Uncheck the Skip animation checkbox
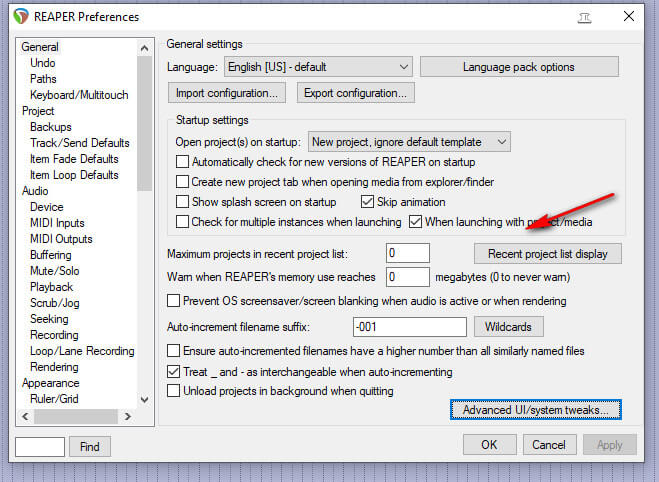This screenshot has width=659, height=482. [367, 202]
